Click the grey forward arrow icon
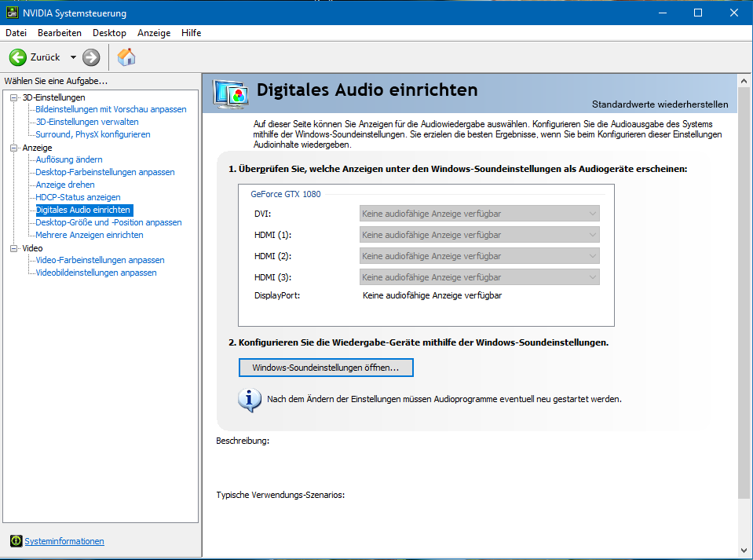The image size is (753, 560). (x=91, y=57)
